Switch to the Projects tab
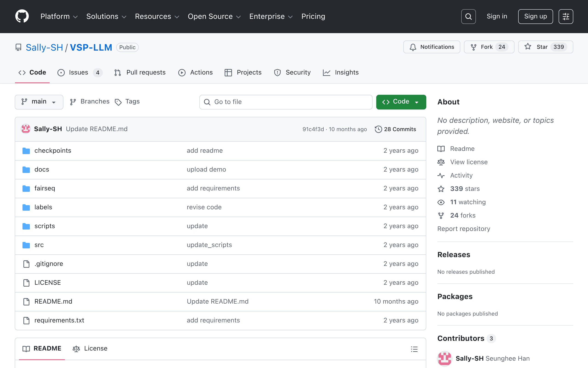This screenshot has width=588, height=368. click(x=243, y=72)
